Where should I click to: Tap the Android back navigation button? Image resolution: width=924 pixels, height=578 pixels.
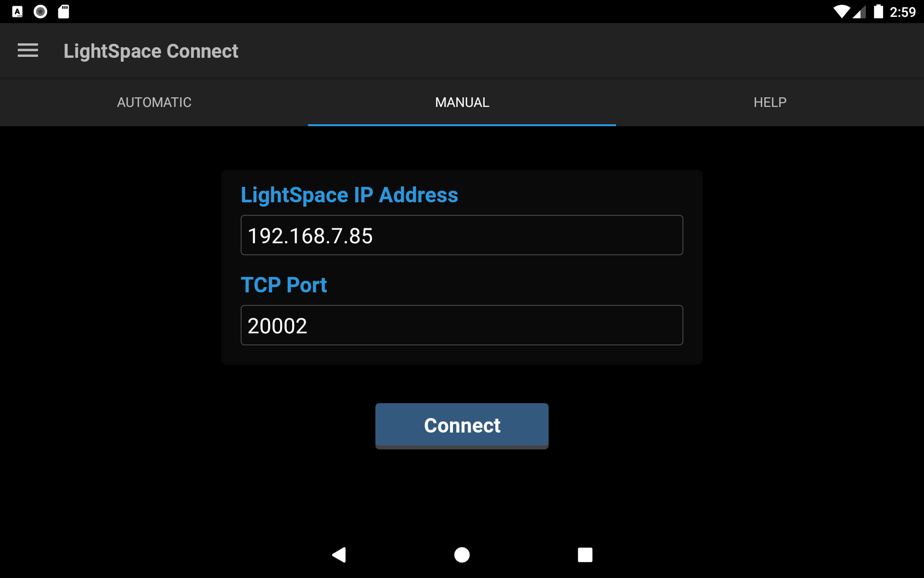pos(339,555)
